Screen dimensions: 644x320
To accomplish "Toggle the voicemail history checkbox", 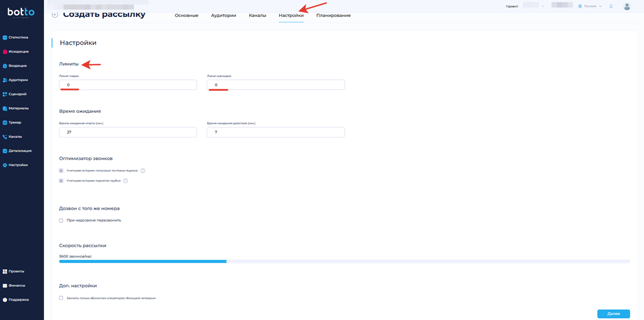I will 61,171.
